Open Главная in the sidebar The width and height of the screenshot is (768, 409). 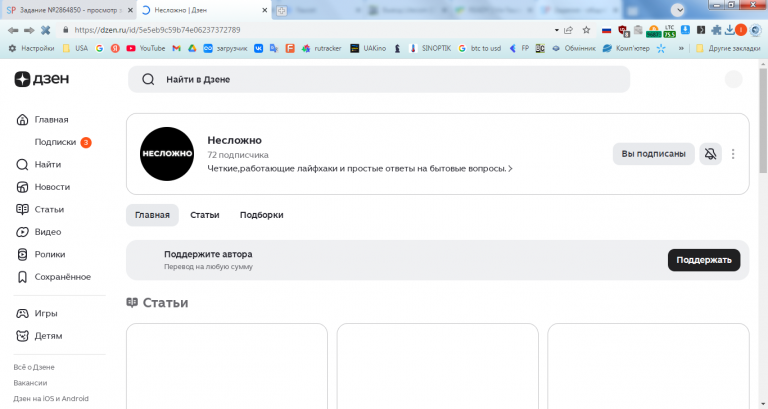click(x=43, y=120)
